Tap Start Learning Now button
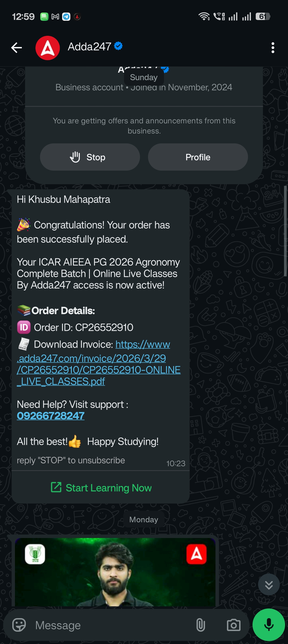Image resolution: width=288 pixels, height=644 pixels. coord(101,488)
